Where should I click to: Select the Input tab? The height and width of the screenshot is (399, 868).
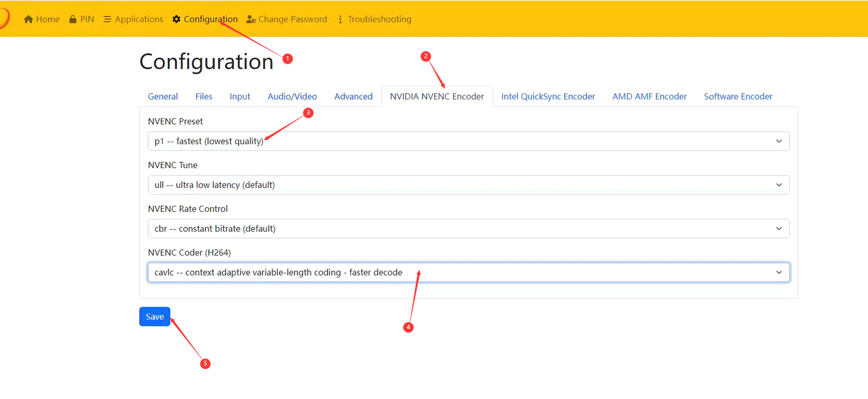click(x=240, y=97)
